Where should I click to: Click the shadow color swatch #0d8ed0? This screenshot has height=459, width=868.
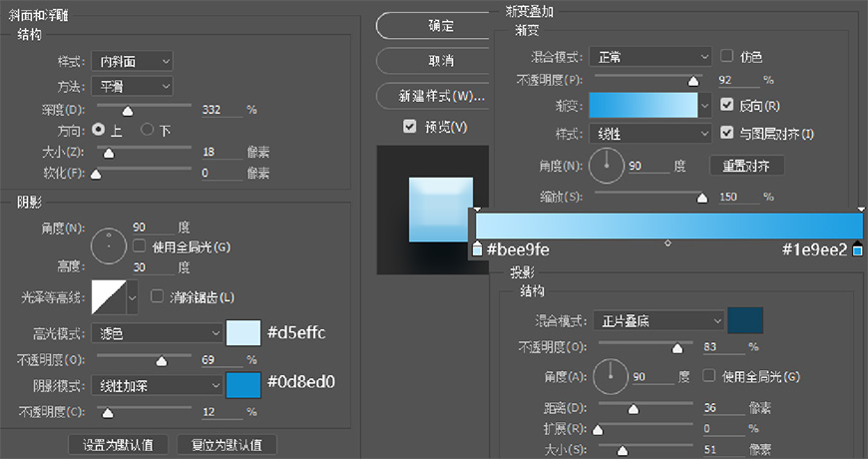pyautogui.click(x=243, y=385)
